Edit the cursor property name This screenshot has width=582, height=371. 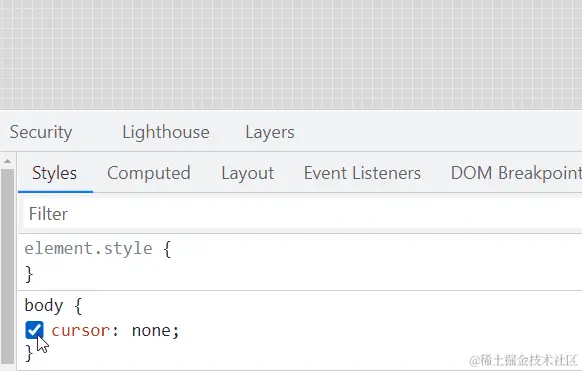tap(81, 331)
